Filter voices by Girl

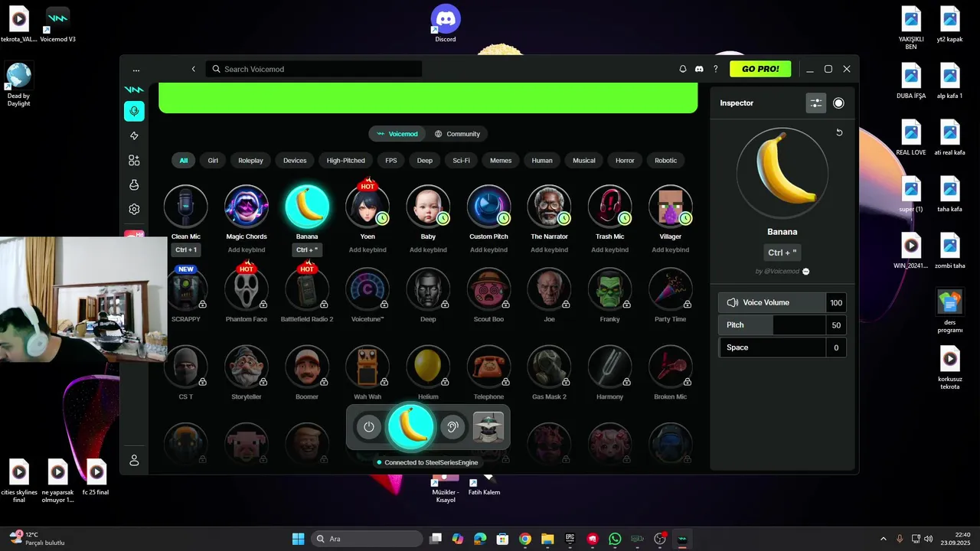pos(213,161)
